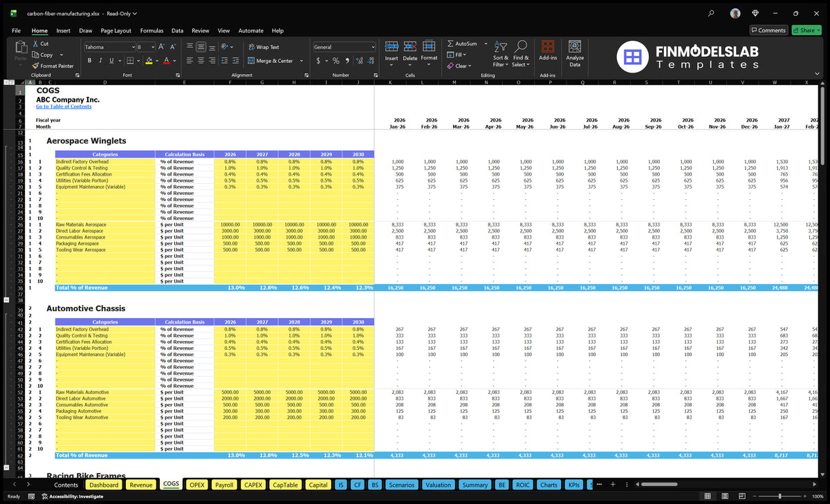
Task: Click Accounting Number Format dollar icon
Action: point(318,61)
